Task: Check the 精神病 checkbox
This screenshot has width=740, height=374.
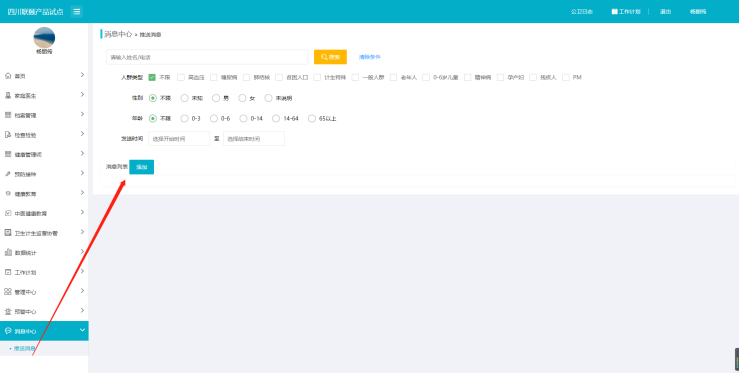Action: click(x=468, y=77)
